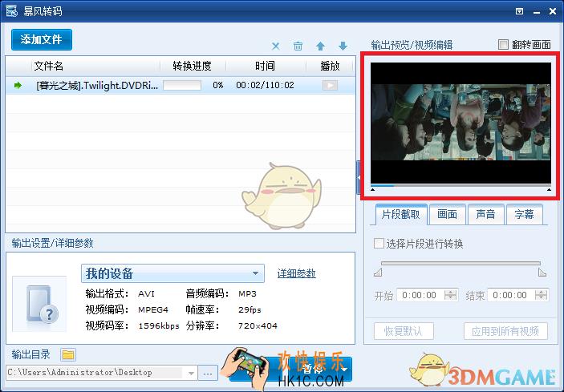
Task: Click the green arrow icon beside Twilight file
Action: [18, 85]
